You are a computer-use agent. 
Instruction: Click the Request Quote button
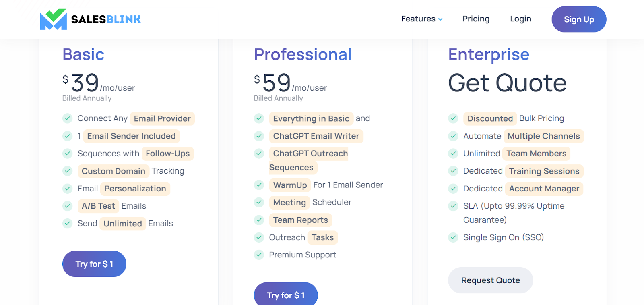(x=490, y=280)
